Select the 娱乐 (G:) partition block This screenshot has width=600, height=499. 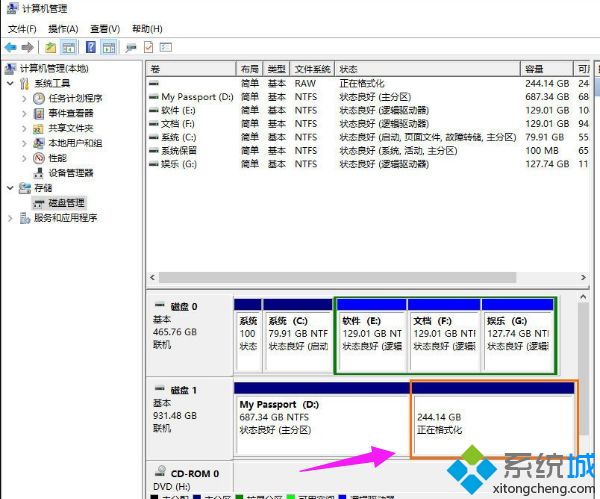click(518, 336)
